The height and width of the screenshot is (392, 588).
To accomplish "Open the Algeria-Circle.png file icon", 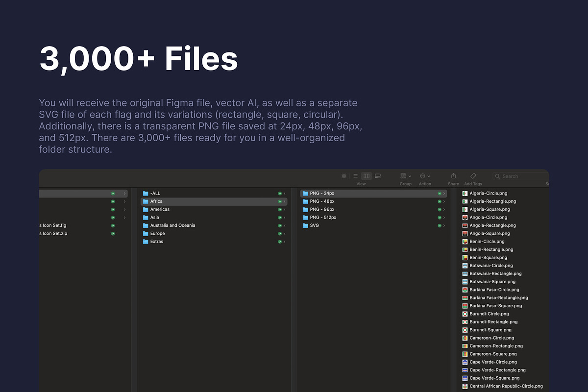I will pyautogui.click(x=465, y=194).
